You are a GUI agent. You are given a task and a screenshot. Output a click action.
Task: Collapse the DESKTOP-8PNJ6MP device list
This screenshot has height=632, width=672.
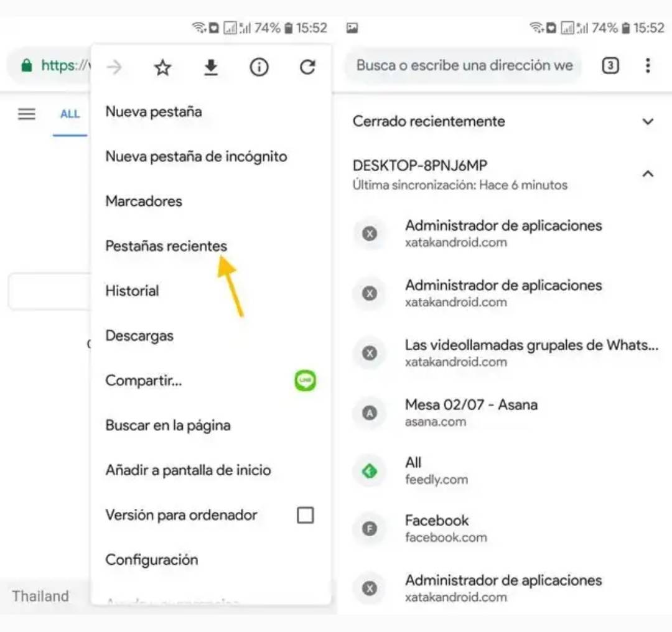648,174
